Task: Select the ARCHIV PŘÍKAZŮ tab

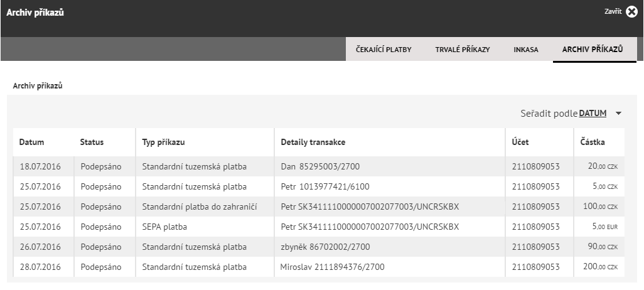Action: 593,50
